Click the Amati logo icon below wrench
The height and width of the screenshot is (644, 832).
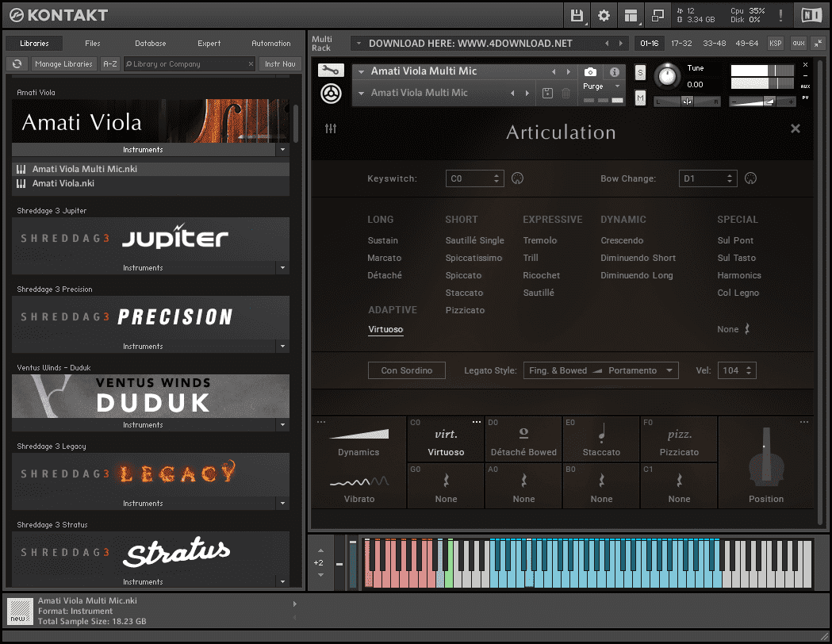[x=331, y=94]
